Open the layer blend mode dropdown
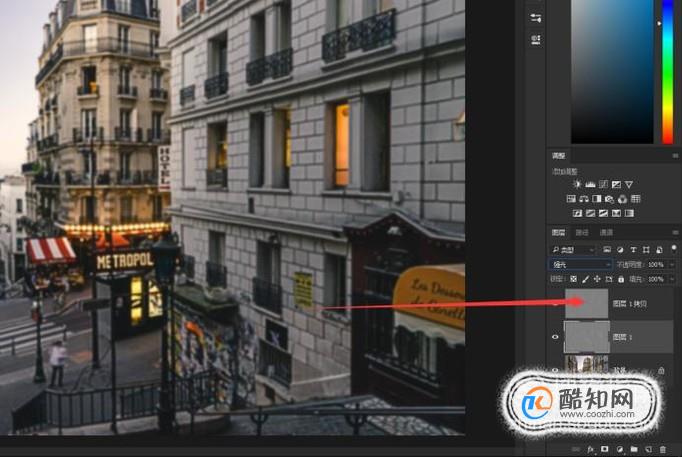This screenshot has width=682, height=457. pyautogui.click(x=580, y=264)
